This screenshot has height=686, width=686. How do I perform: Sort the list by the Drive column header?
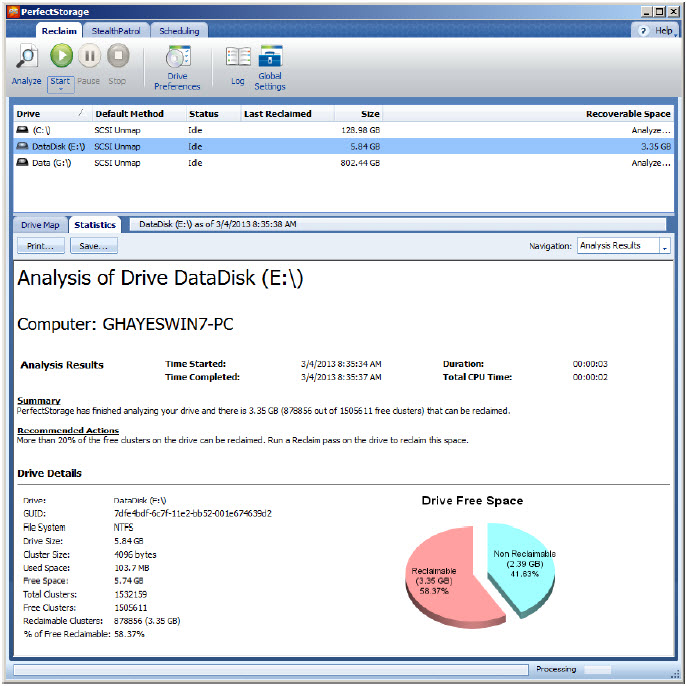point(50,114)
